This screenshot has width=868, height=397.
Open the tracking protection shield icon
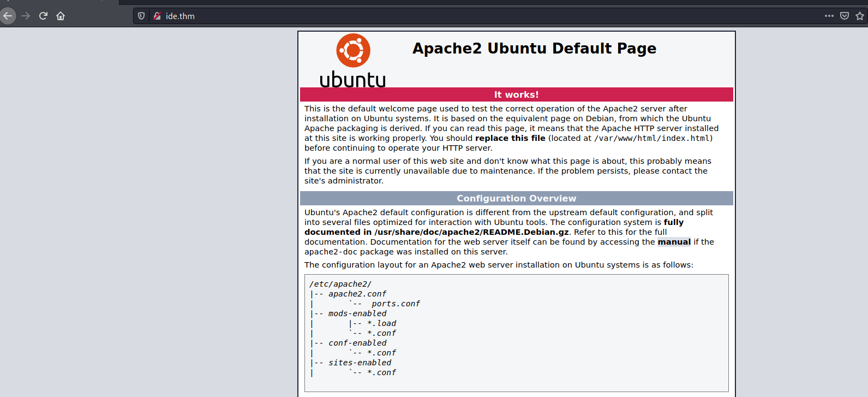point(141,16)
